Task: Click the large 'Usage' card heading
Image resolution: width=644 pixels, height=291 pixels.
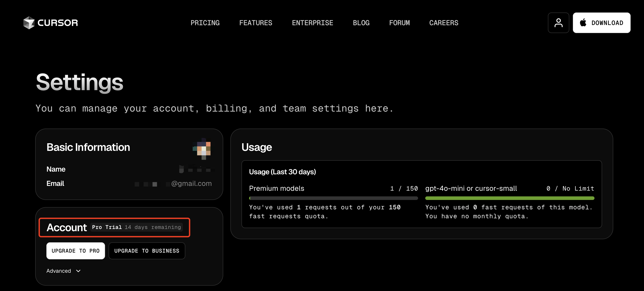Action: click(257, 147)
